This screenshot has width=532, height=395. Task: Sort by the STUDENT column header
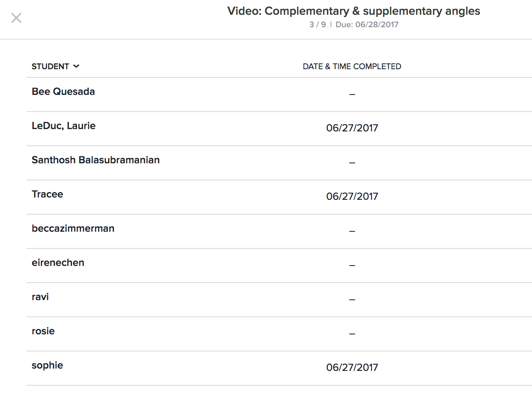[x=50, y=66]
